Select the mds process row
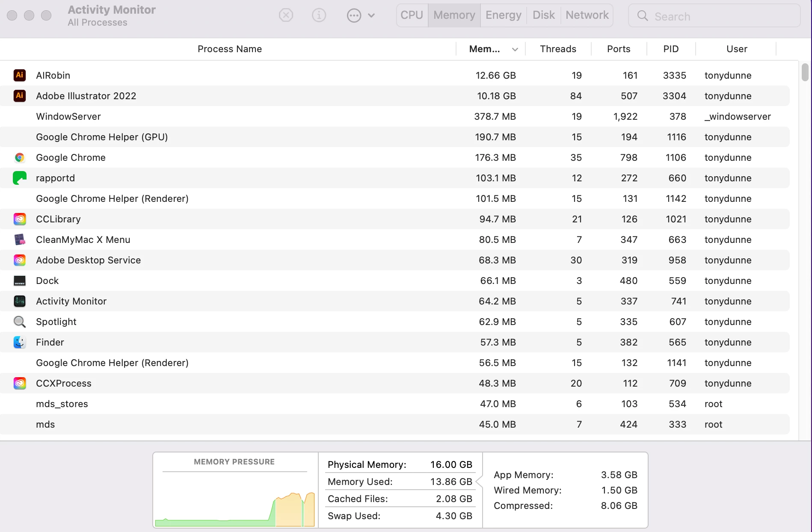Screen dimensions: 812x532 [x=394, y=424]
